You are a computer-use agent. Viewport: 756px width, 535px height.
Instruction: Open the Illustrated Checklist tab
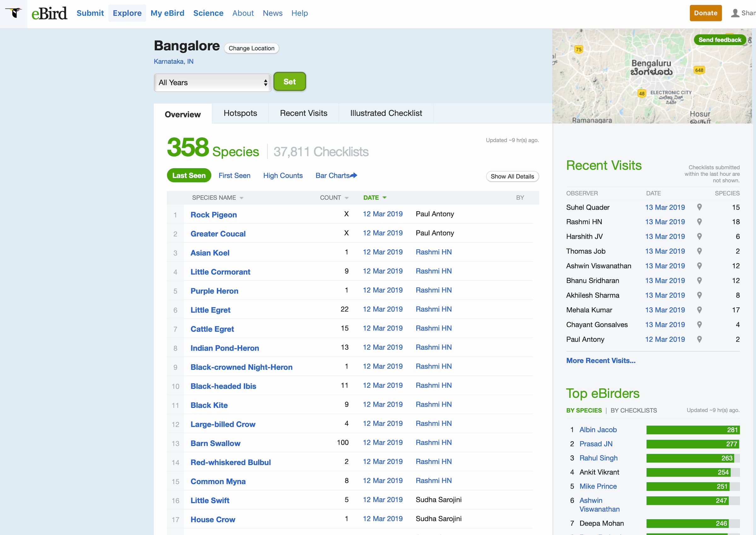click(x=386, y=113)
